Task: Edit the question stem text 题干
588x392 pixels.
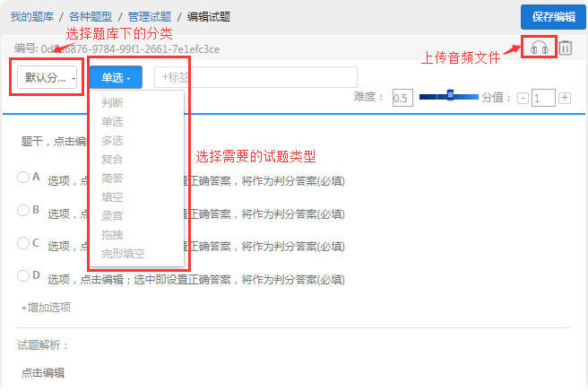Action: tap(55, 142)
